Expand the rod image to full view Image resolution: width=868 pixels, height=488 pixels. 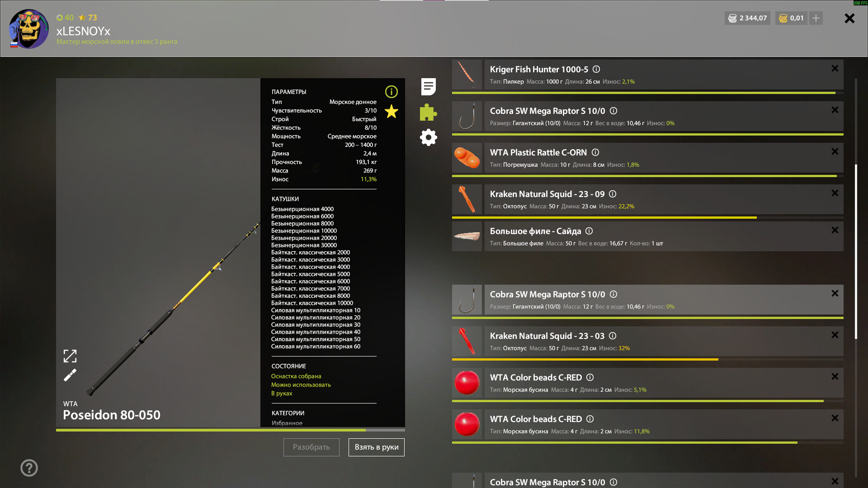[x=70, y=356]
